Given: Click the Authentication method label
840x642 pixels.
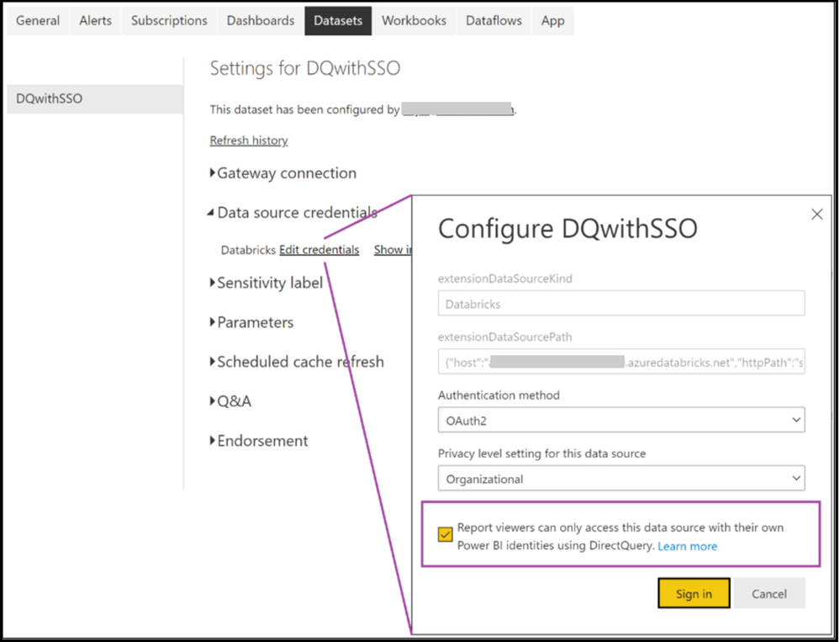Looking at the screenshot, I should [499, 395].
